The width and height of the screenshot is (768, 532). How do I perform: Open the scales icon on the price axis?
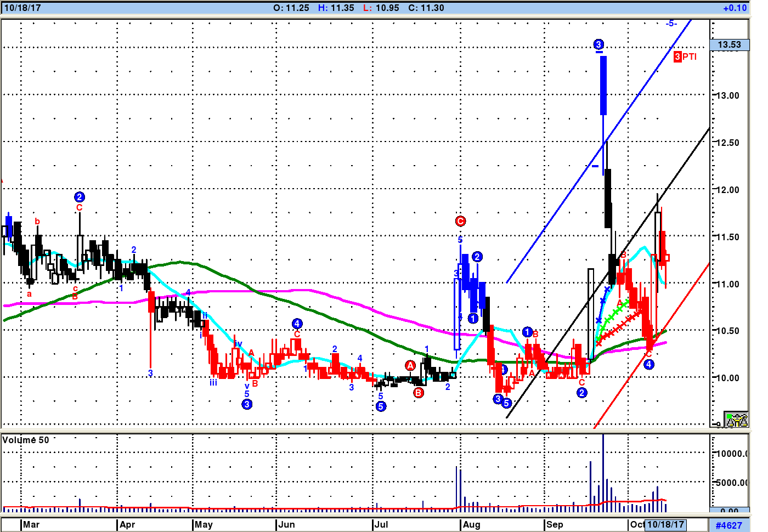coord(736,420)
